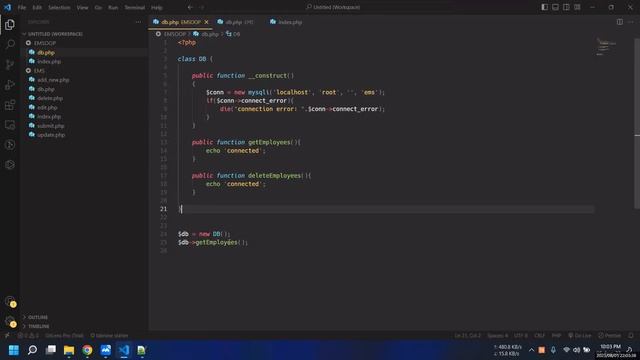
Task: Click the Prettier status bar button
Action: [609, 336]
